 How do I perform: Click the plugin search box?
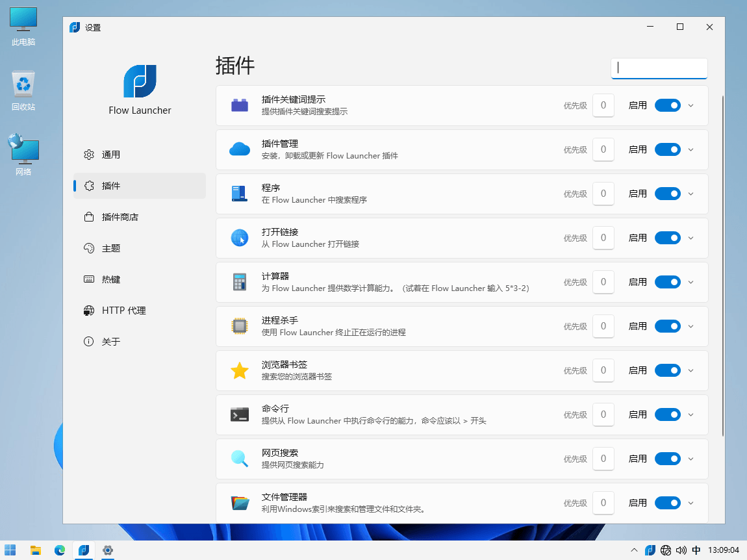click(659, 68)
